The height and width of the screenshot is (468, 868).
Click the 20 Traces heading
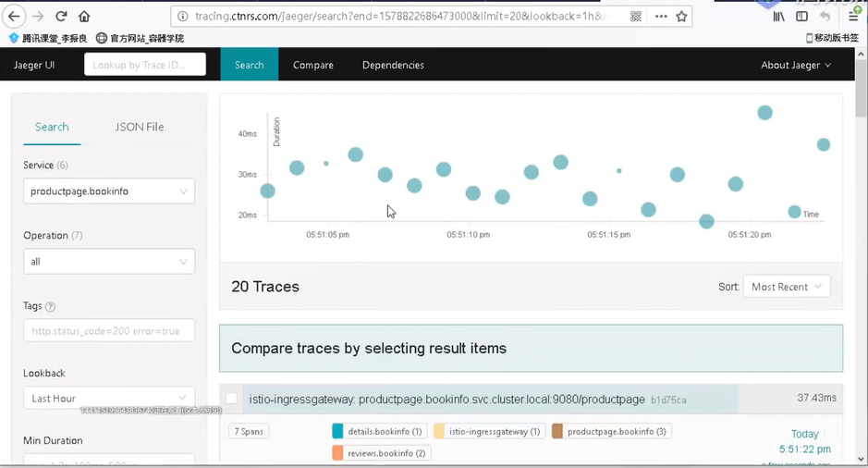point(265,287)
